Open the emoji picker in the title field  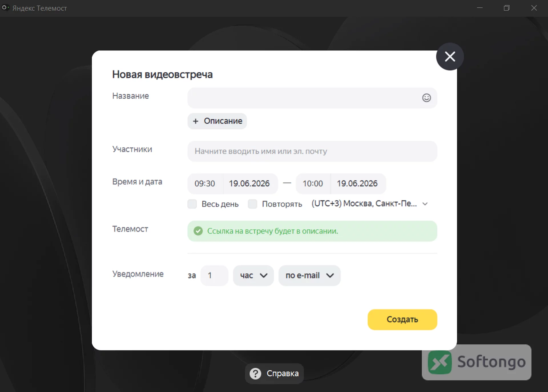426,98
